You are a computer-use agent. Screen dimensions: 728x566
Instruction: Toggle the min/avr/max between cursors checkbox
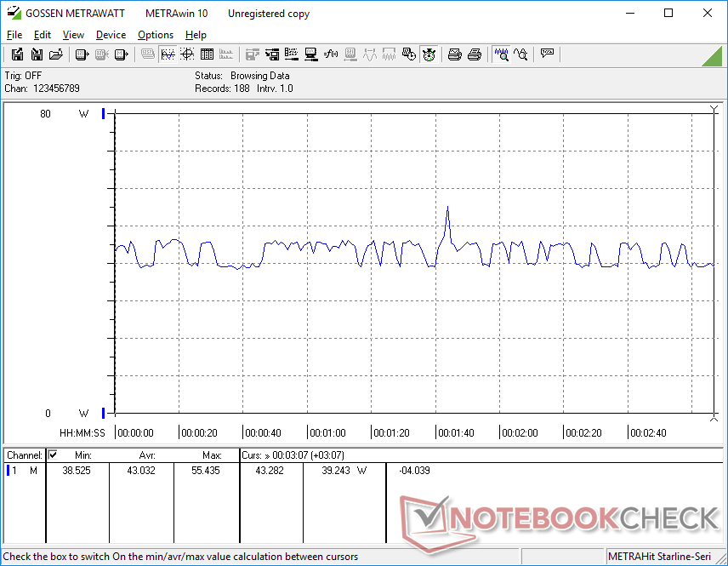53,455
